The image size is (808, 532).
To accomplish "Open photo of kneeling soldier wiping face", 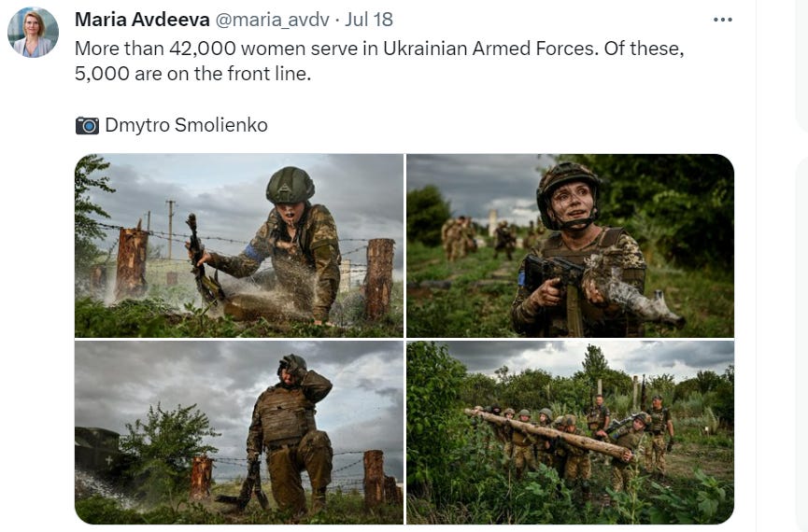I will pyautogui.click(x=239, y=433).
